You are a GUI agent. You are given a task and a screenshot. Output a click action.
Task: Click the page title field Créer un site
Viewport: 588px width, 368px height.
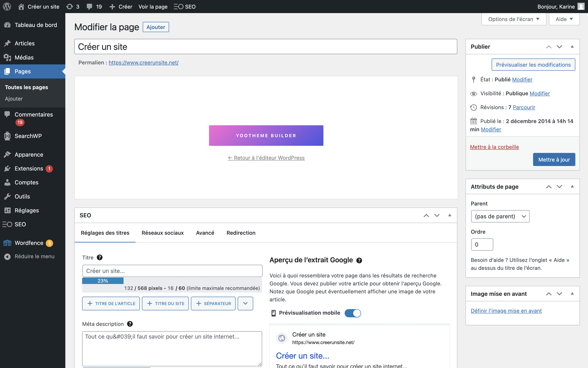[266, 47]
